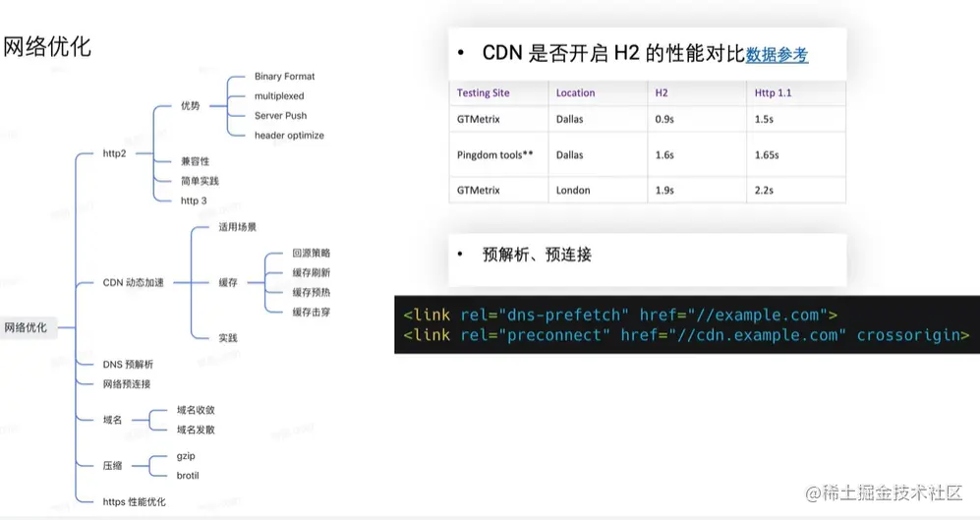Select the multiplexed leaf

pos(279,95)
